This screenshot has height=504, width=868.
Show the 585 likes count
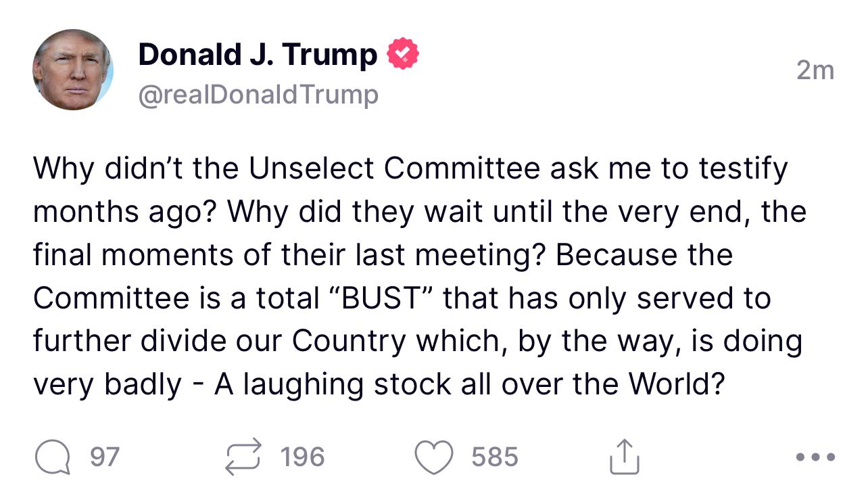point(495,458)
